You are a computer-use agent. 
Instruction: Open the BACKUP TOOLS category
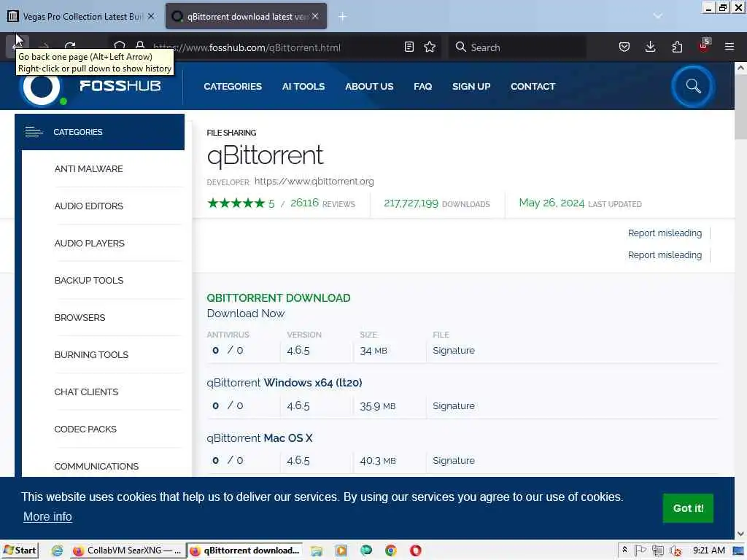click(x=88, y=280)
